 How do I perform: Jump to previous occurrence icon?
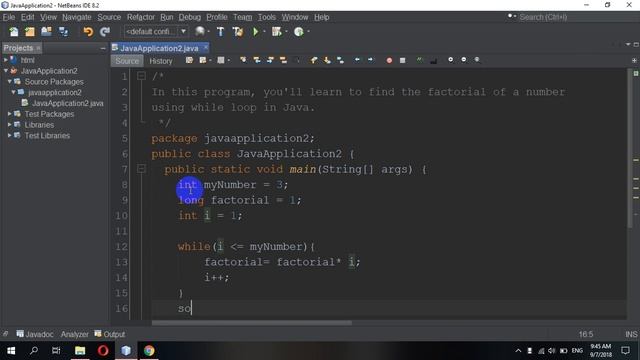pos(257,60)
